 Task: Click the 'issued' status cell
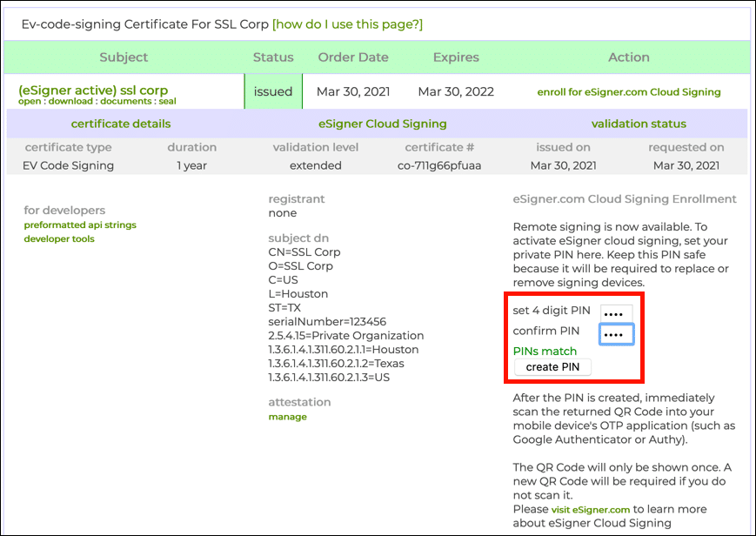click(273, 91)
